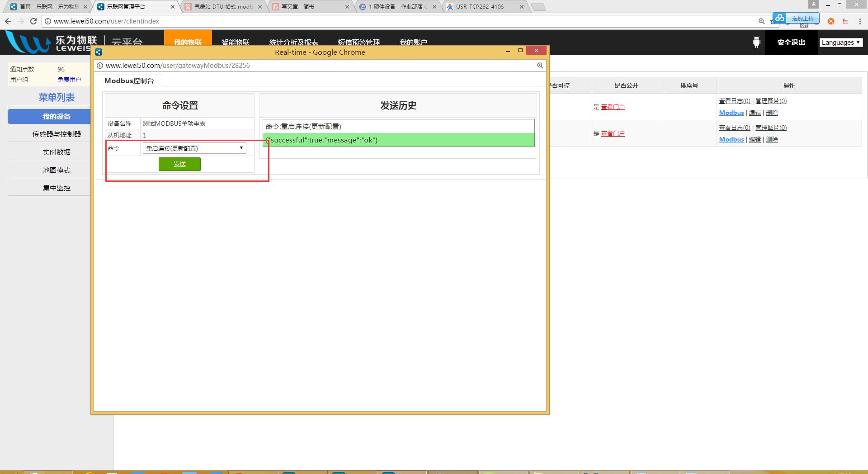The height and width of the screenshot is (474, 868).
Task: Click the 免费用户 user group link
Action: (69, 80)
